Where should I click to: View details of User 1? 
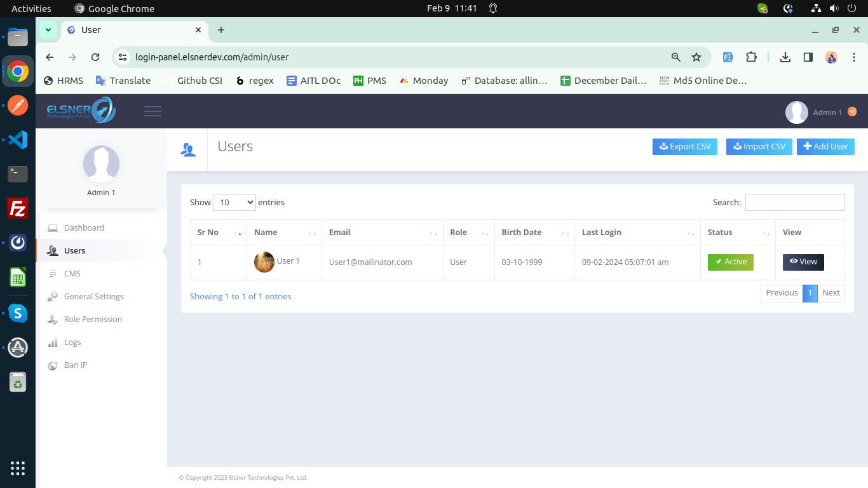pyautogui.click(x=803, y=262)
